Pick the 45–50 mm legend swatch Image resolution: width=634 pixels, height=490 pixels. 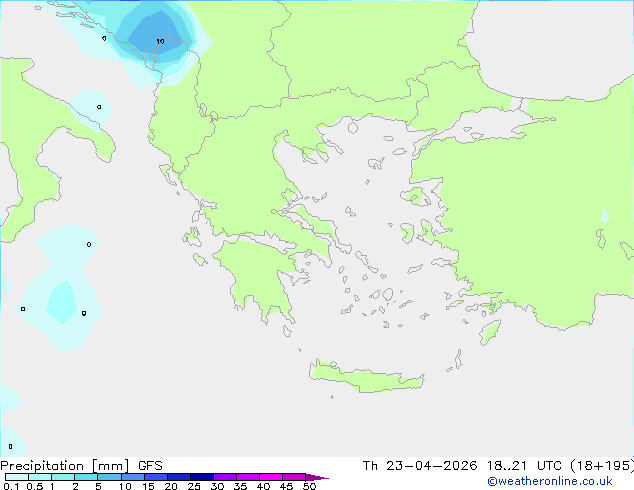point(294,477)
